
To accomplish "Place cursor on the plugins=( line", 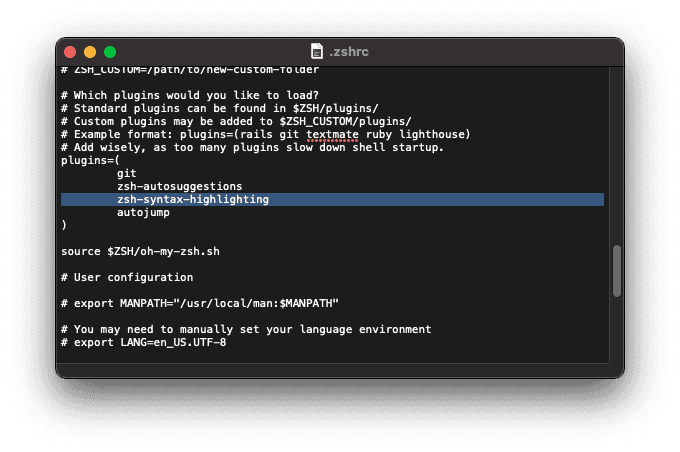I will 90,160.
